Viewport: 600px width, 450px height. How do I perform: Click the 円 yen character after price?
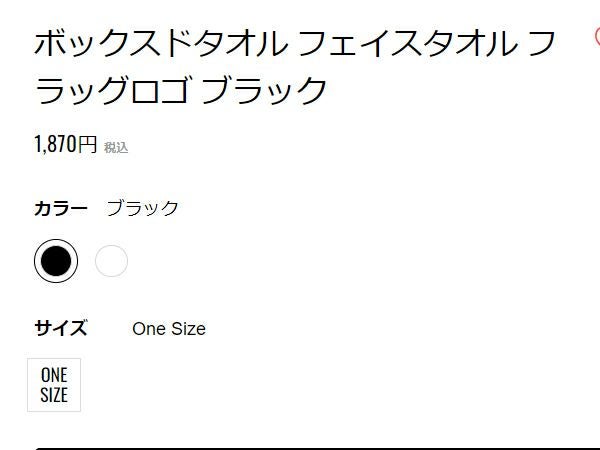[88, 145]
